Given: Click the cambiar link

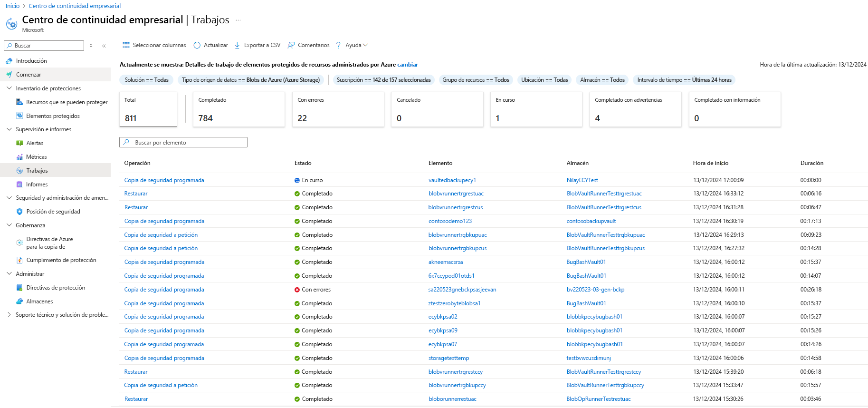Looking at the screenshot, I should point(408,65).
